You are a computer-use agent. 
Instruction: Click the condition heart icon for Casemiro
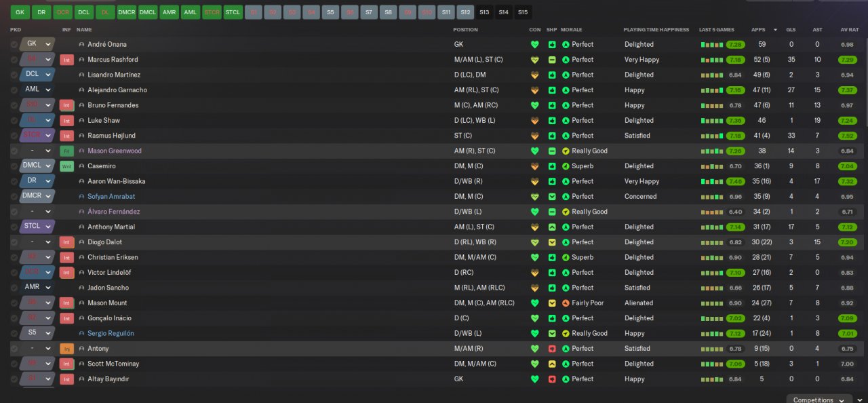(534, 166)
